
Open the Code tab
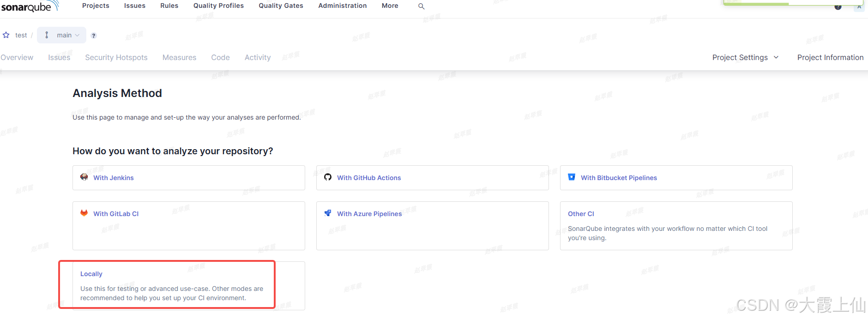tap(220, 57)
